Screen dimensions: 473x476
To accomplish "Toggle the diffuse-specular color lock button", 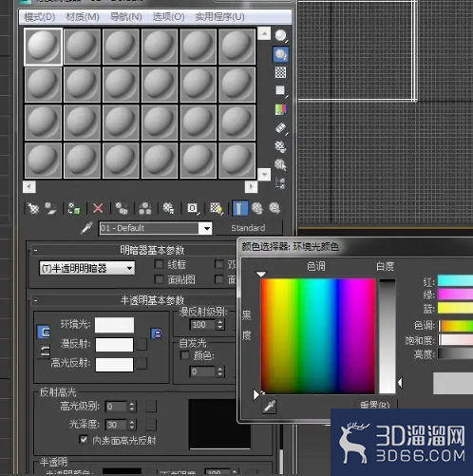I will pos(45,352).
